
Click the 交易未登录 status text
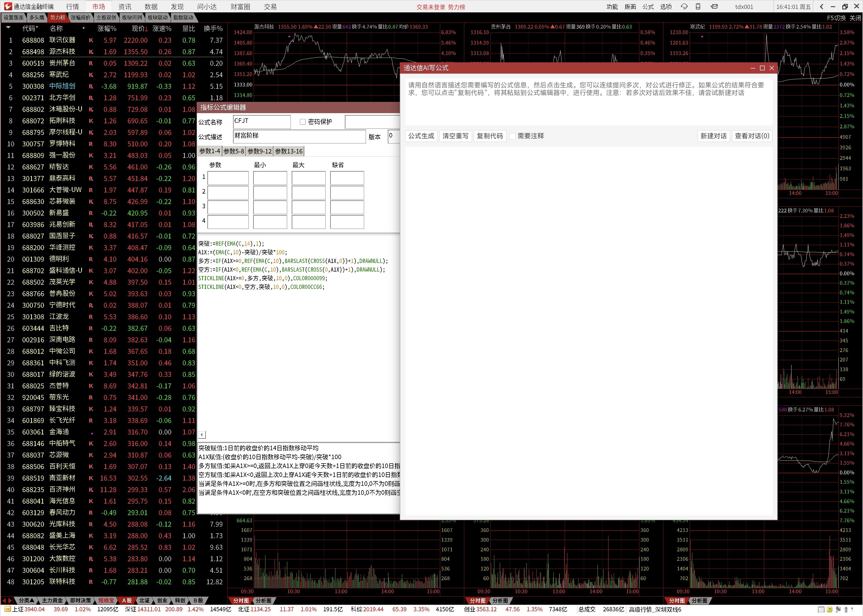(431, 7)
